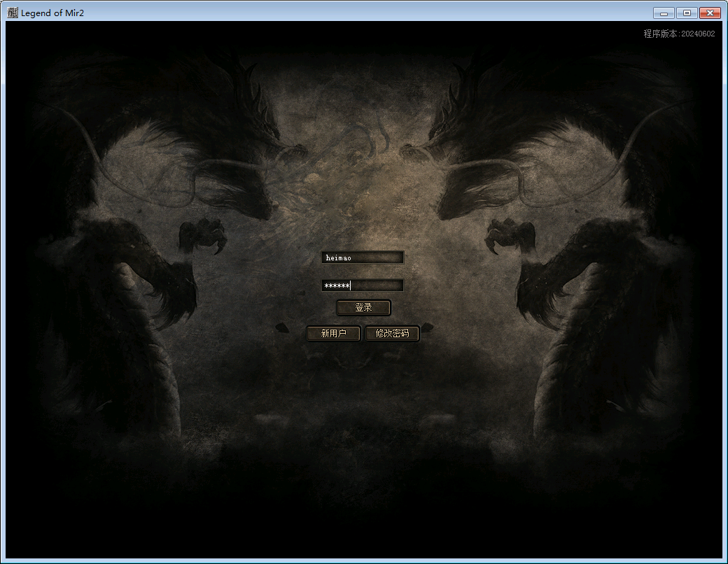
Task: Focus the masked password input field
Action: click(x=363, y=285)
